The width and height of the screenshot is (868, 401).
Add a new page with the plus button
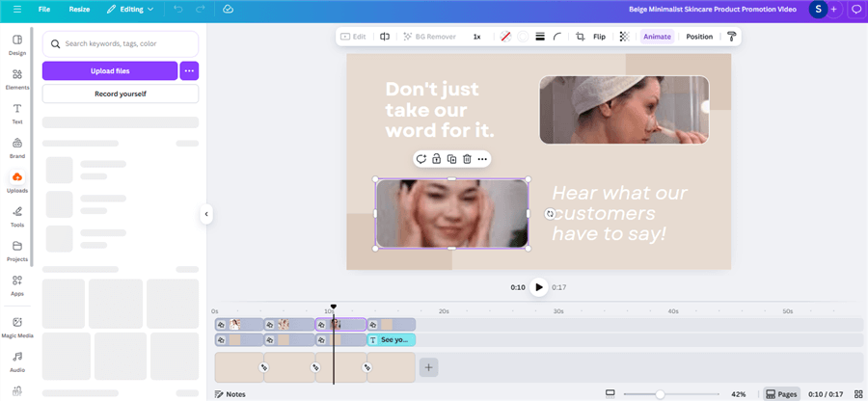click(428, 367)
